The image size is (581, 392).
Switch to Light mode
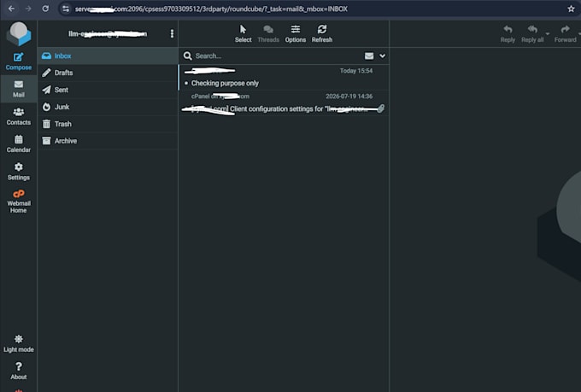point(19,343)
